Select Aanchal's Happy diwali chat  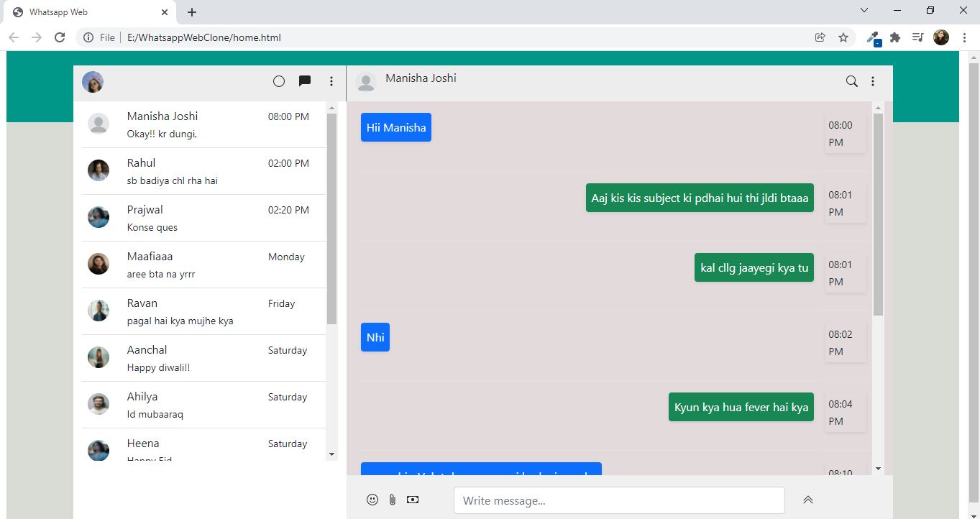[201, 358]
